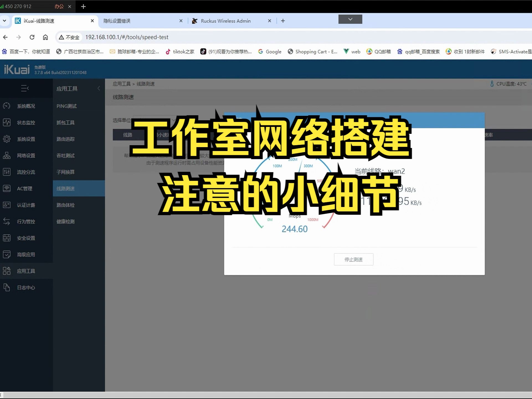Viewport: 532px width, 399px height.
Task: Click the 线路测速 breadcrumb text
Action: (145, 84)
